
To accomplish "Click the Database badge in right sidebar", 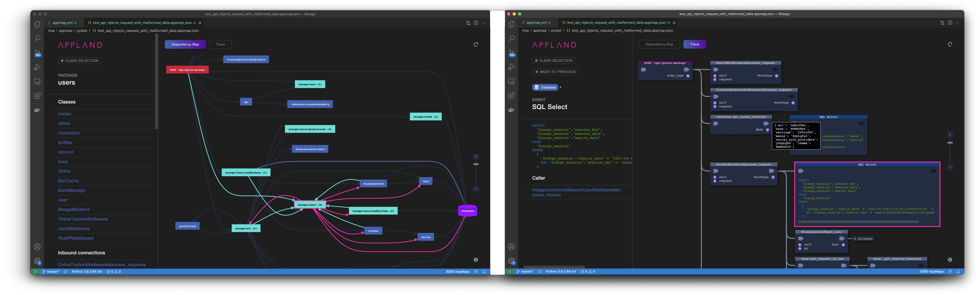I will (545, 87).
